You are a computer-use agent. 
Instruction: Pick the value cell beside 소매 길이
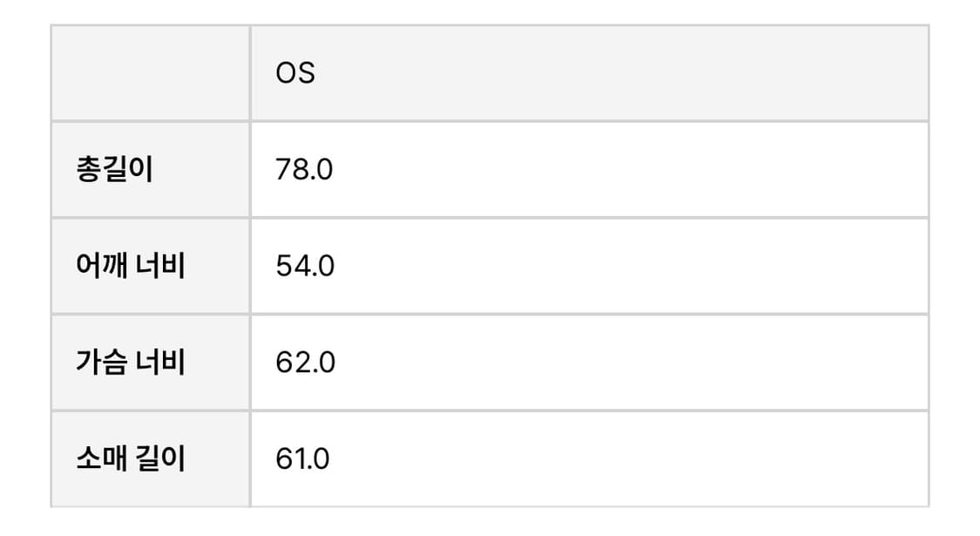point(589,458)
